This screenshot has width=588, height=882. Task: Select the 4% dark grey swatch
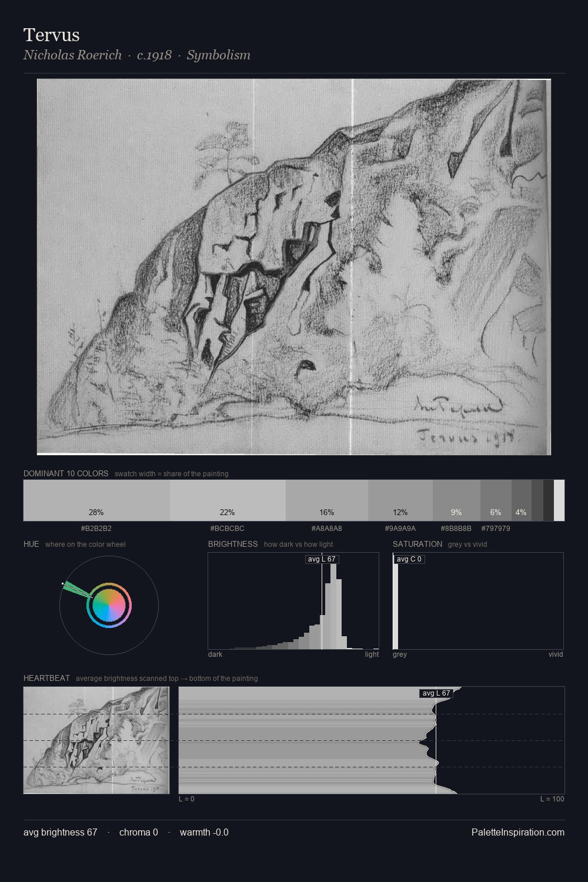coord(522,500)
